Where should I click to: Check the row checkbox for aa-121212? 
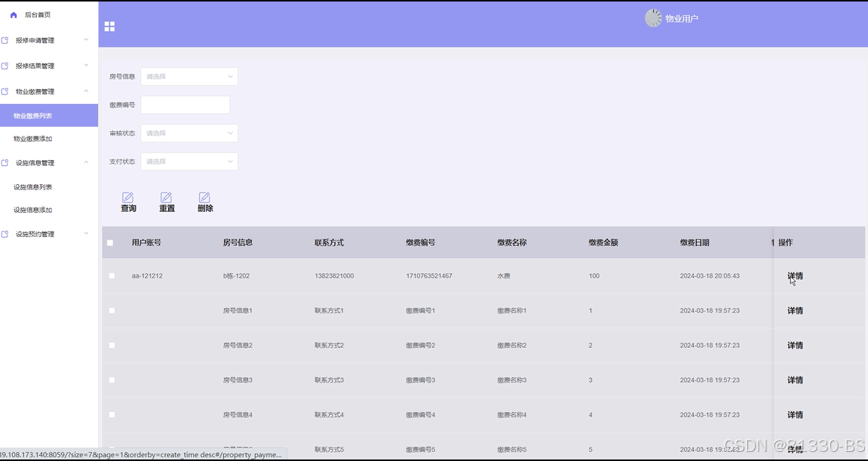(x=112, y=276)
